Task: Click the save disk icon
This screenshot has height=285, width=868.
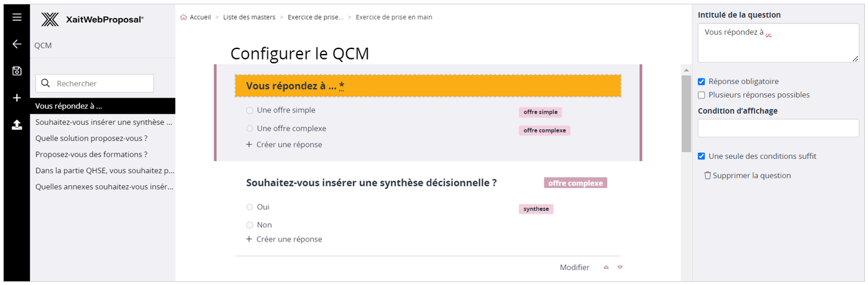Action: coord(17,71)
